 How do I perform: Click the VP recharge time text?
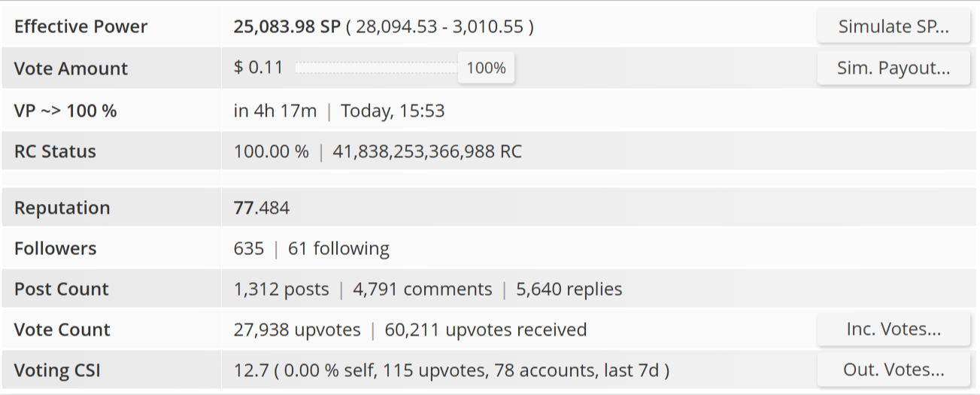pyautogui.click(x=275, y=111)
